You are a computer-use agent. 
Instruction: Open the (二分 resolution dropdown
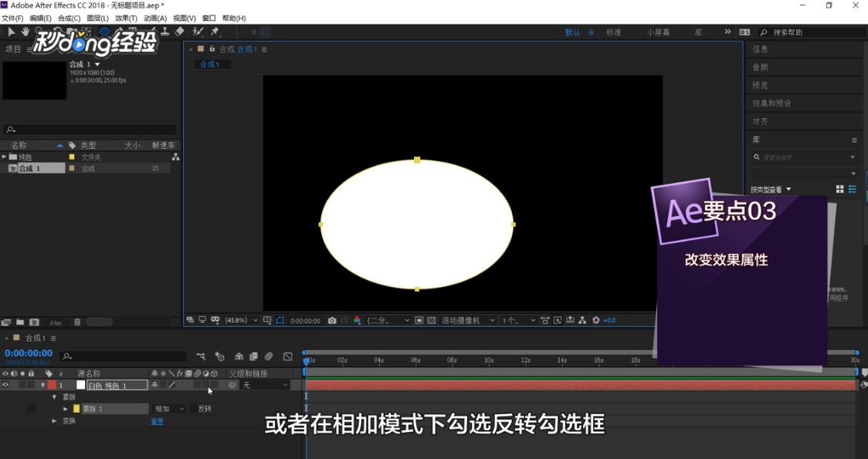point(388,320)
